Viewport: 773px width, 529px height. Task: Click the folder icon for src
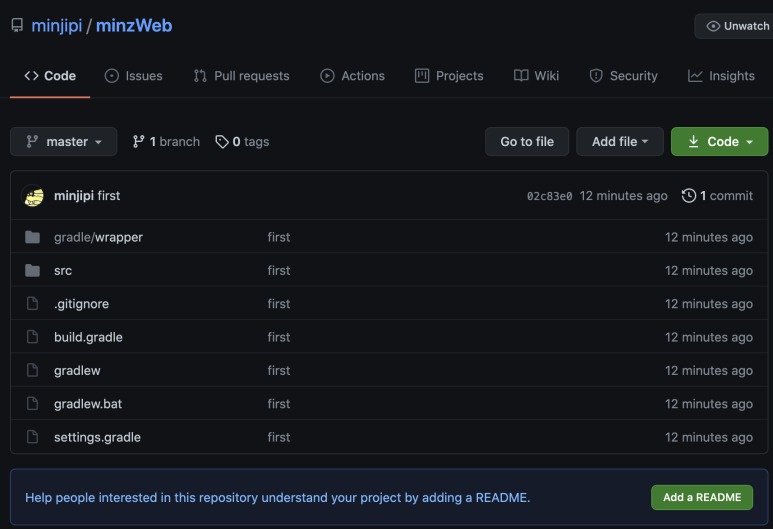tap(33, 270)
